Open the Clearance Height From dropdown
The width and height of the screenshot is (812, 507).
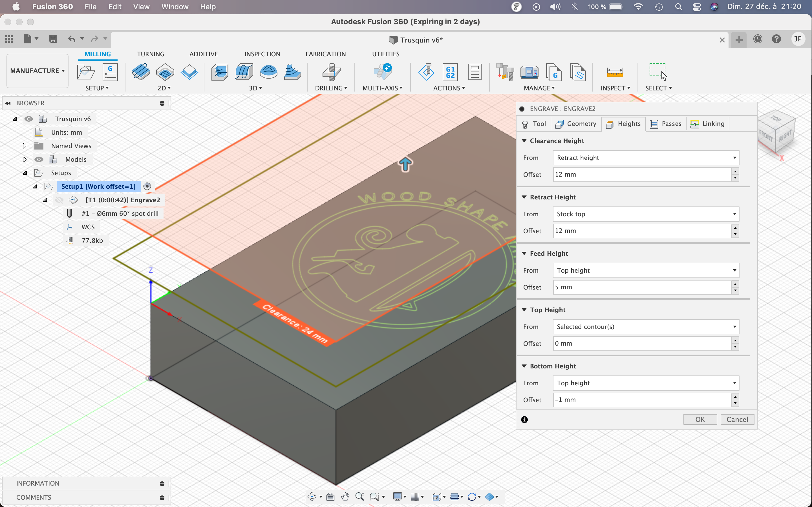tap(646, 158)
